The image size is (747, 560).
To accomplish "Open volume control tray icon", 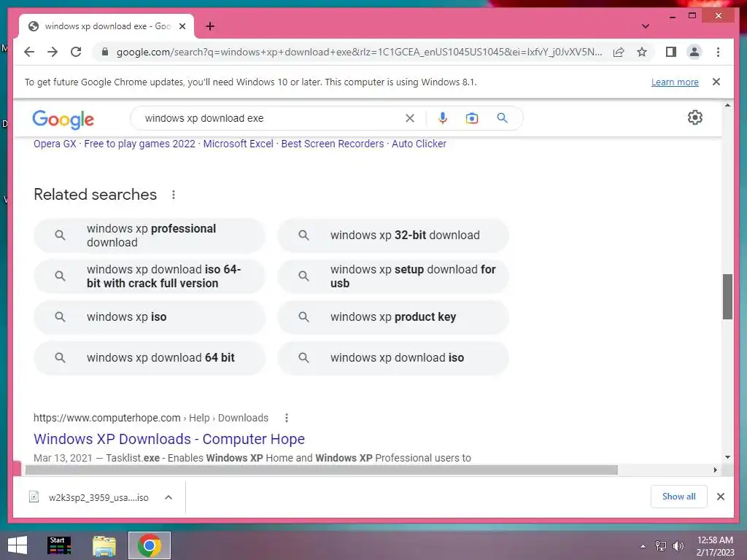I will point(678,546).
